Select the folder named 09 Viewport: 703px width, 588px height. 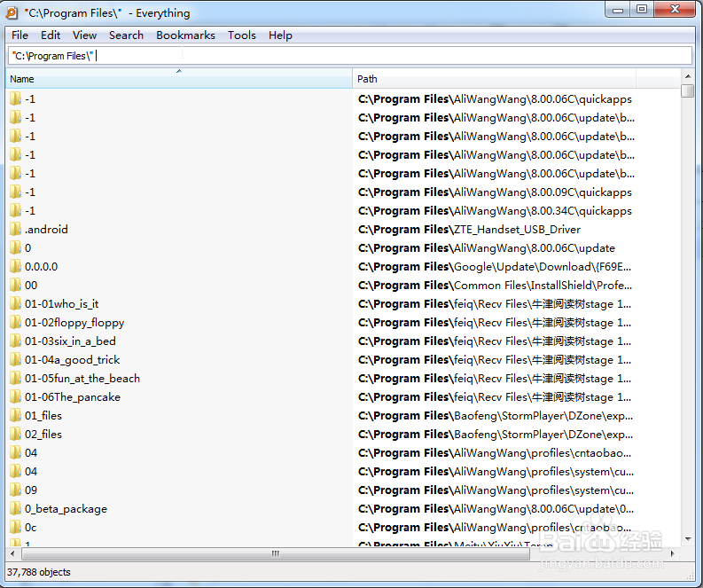click(31, 490)
